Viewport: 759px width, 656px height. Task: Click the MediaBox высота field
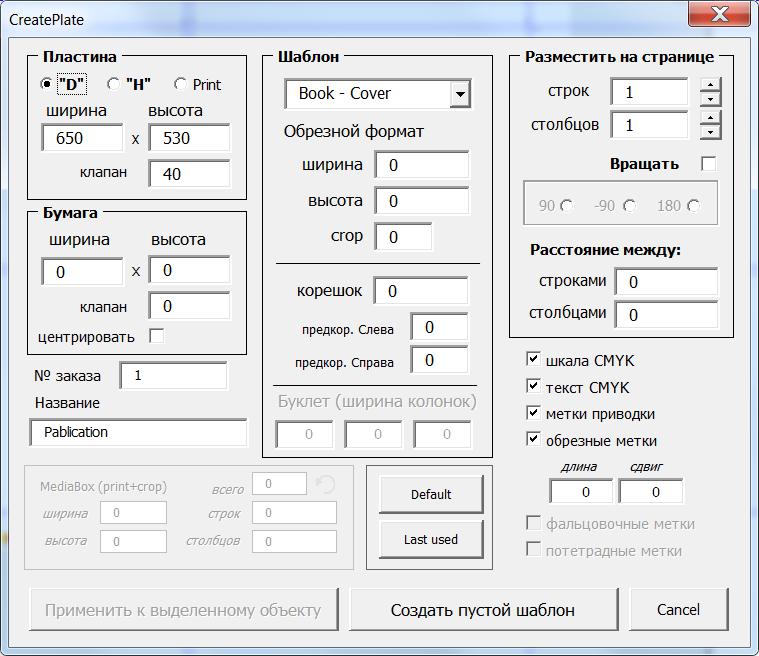[x=134, y=541]
